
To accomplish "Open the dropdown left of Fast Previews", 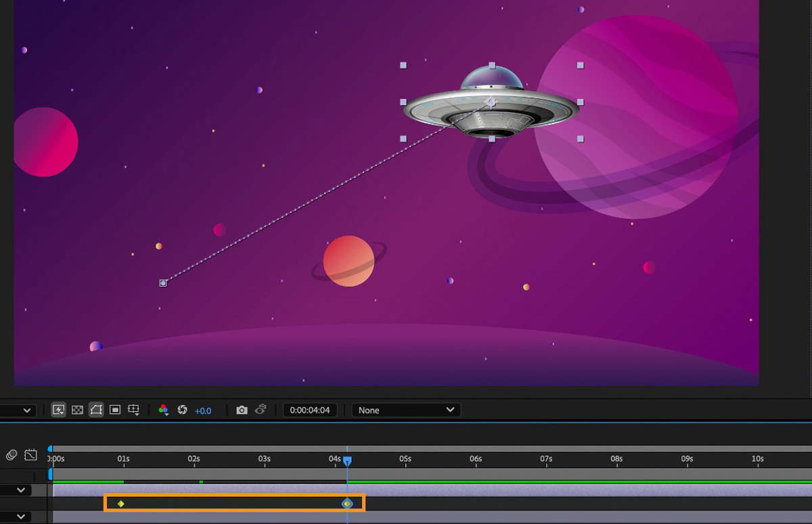I will [x=18, y=410].
